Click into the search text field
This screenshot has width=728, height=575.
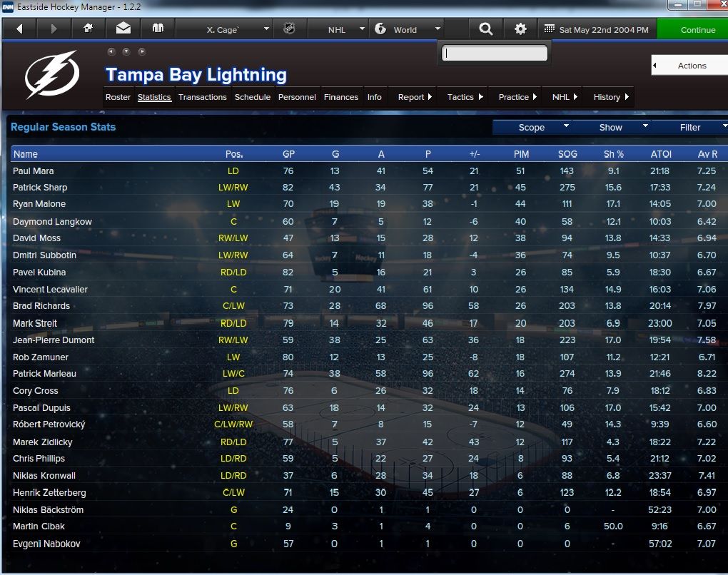click(495, 53)
